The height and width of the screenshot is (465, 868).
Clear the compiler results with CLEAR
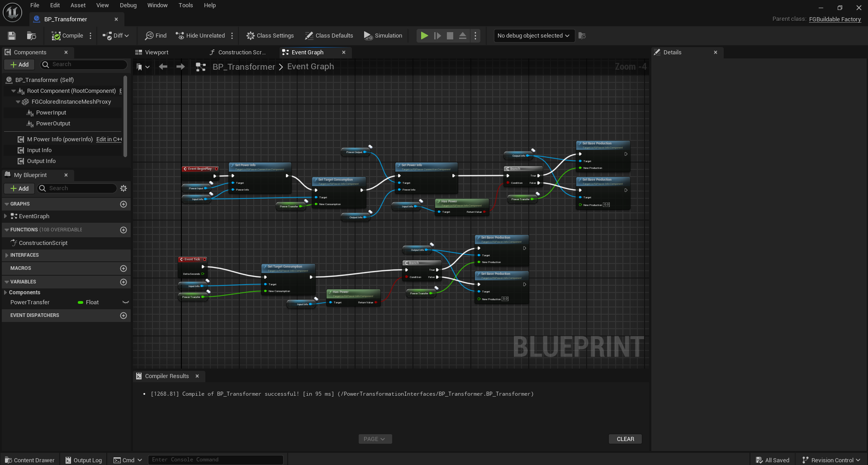(626, 439)
